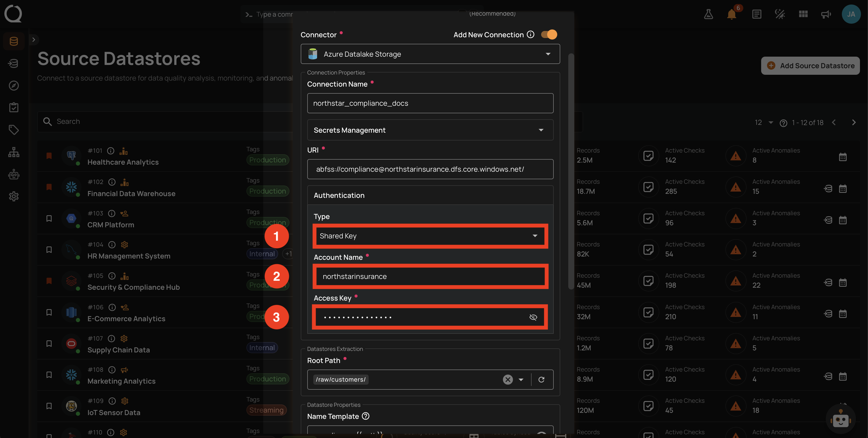Toggle bookmark on E-Commerce Analytics
Image resolution: width=868 pixels, height=438 pixels.
(x=49, y=312)
